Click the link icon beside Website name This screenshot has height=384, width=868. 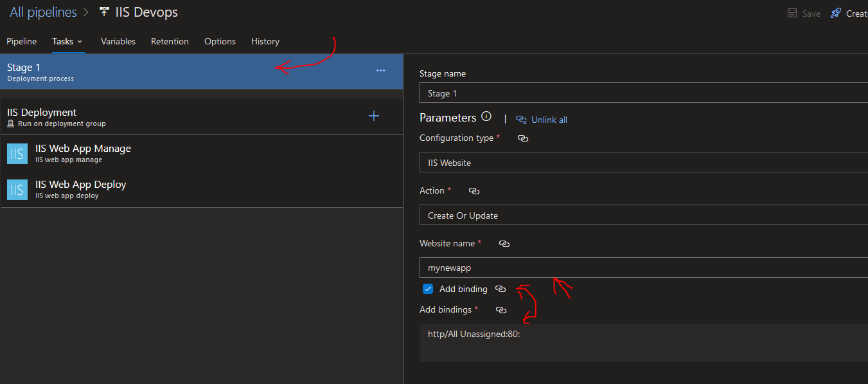pos(504,243)
